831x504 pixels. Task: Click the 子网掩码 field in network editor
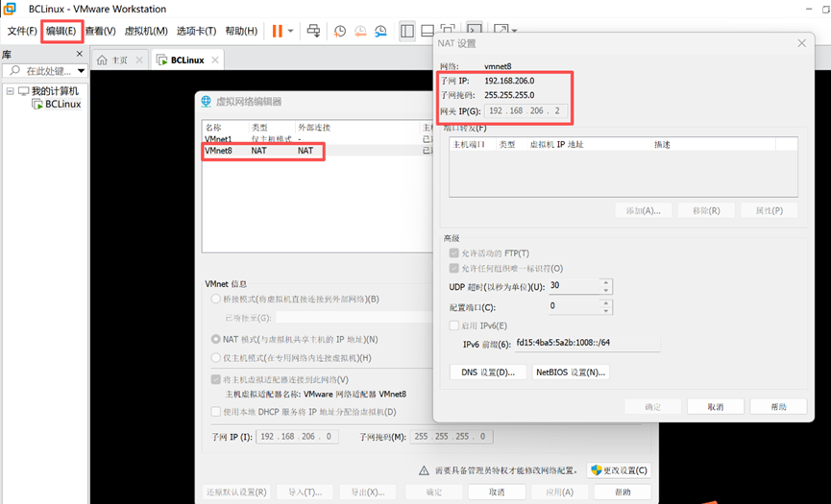point(452,437)
